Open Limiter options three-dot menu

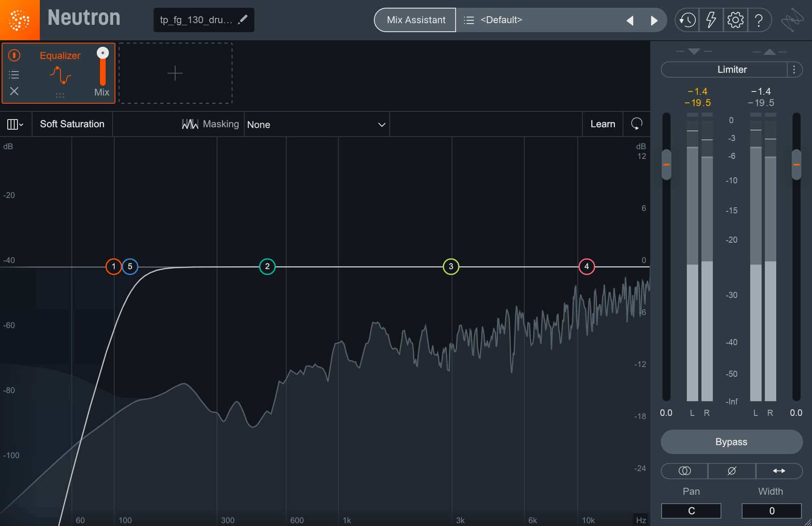(x=794, y=70)
